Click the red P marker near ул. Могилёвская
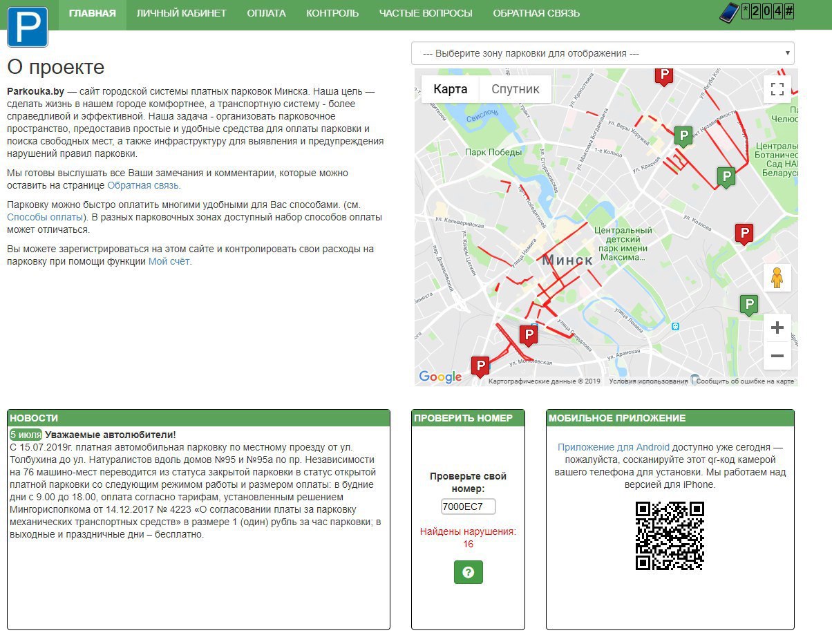The image size is (832, 644). pyautogui.click(x=480, y=366)
